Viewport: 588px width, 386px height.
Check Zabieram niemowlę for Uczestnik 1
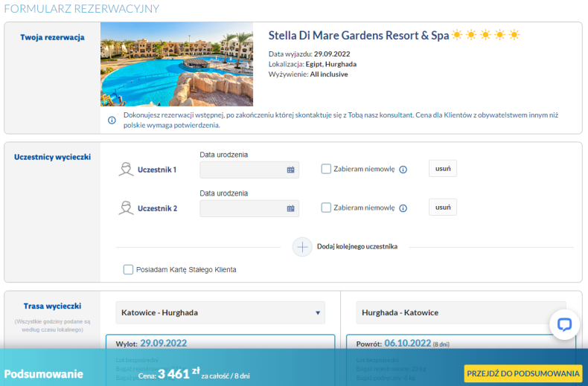point(326,169)
